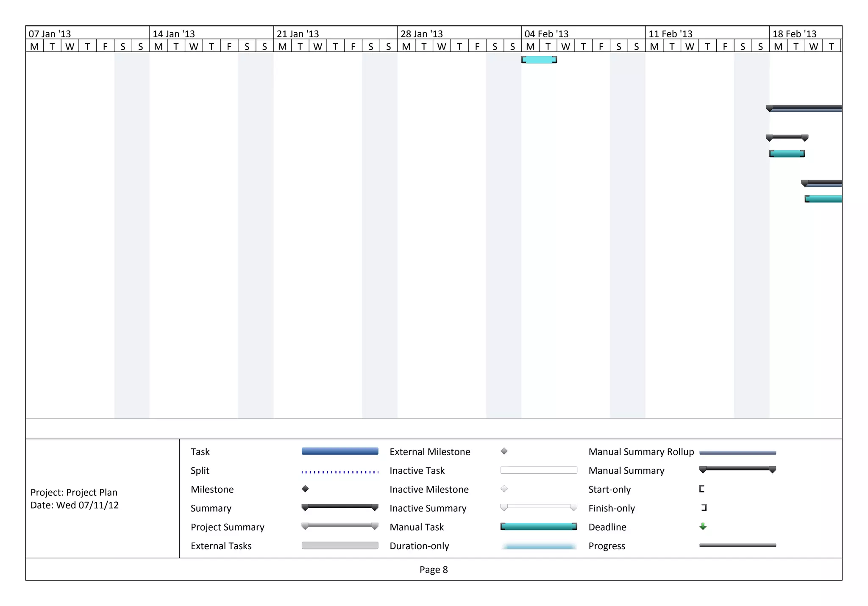Click the 07 Jan '13 week header

coord(50,33)
